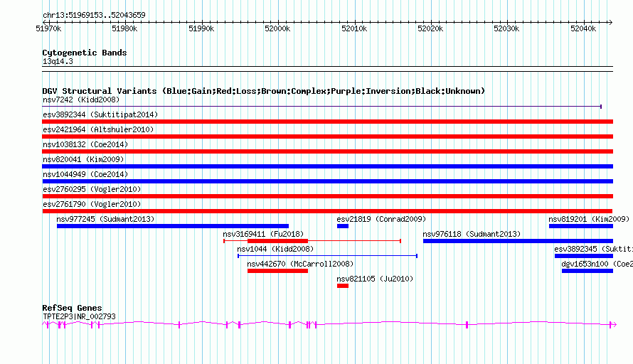Click the DGV Structural Variants track title
The width and height of the screenshot is (633, 364).
tap(264, 91)
